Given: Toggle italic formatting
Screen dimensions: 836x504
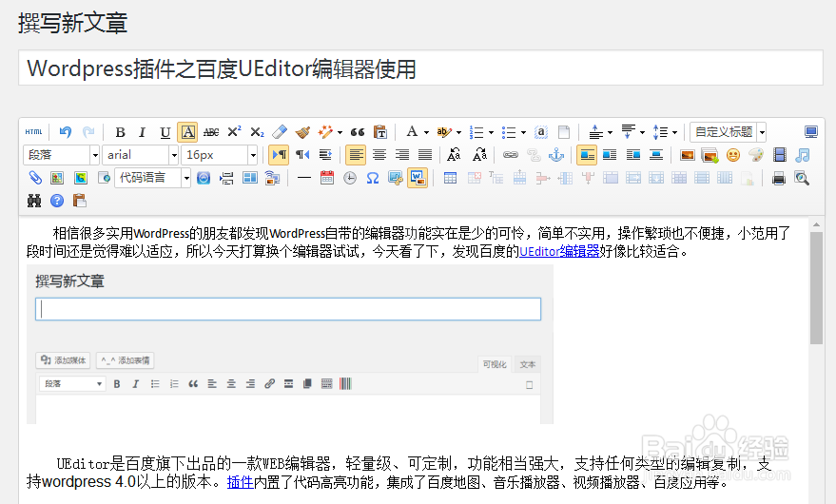Looking at the screenshot, I should click(143, 132).
